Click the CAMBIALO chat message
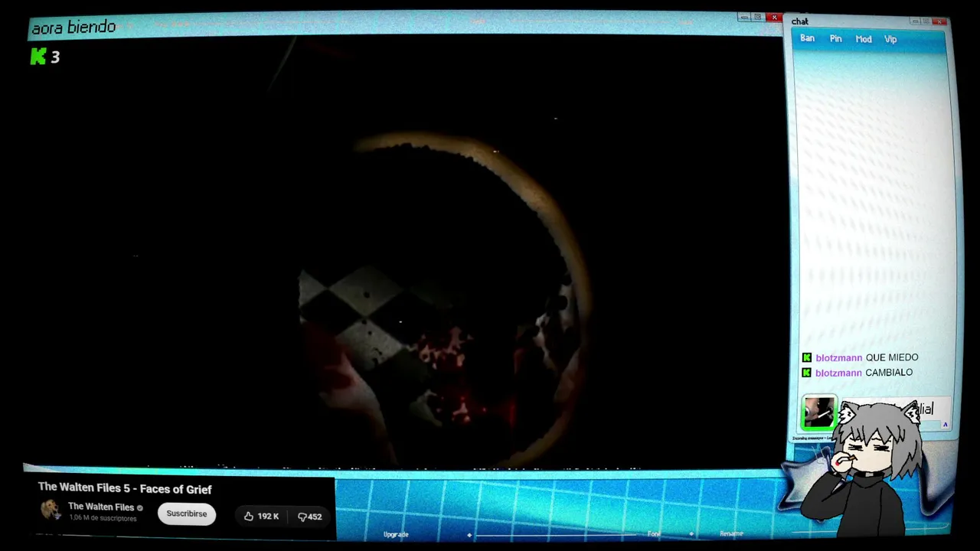 pyautogui.click(x=888, y=373)
